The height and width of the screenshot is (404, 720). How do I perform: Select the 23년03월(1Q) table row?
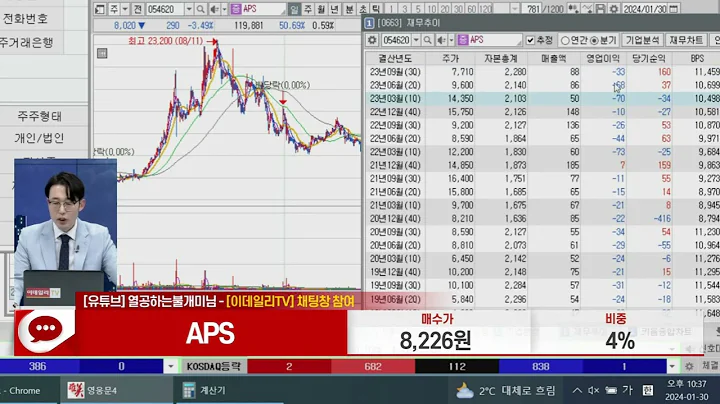pyautogui.click(x=542, y=98)
